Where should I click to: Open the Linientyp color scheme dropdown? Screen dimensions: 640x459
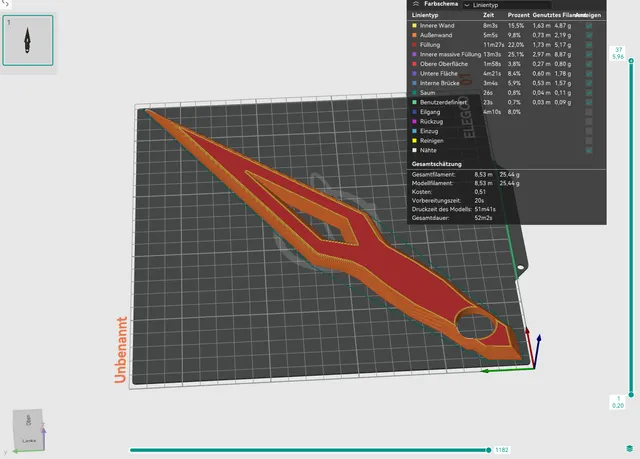pyautogui.click(x=507, y=5)
